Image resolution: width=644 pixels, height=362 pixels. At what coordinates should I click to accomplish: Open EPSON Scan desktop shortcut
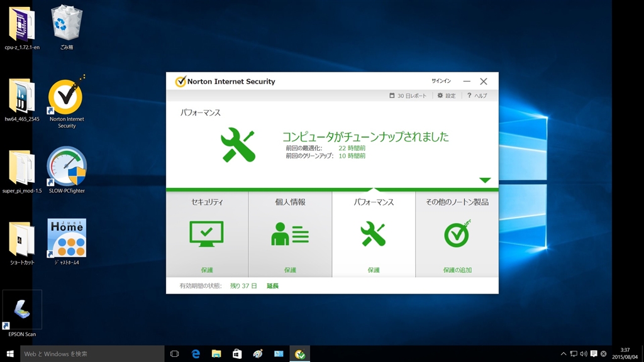point(22,310)
